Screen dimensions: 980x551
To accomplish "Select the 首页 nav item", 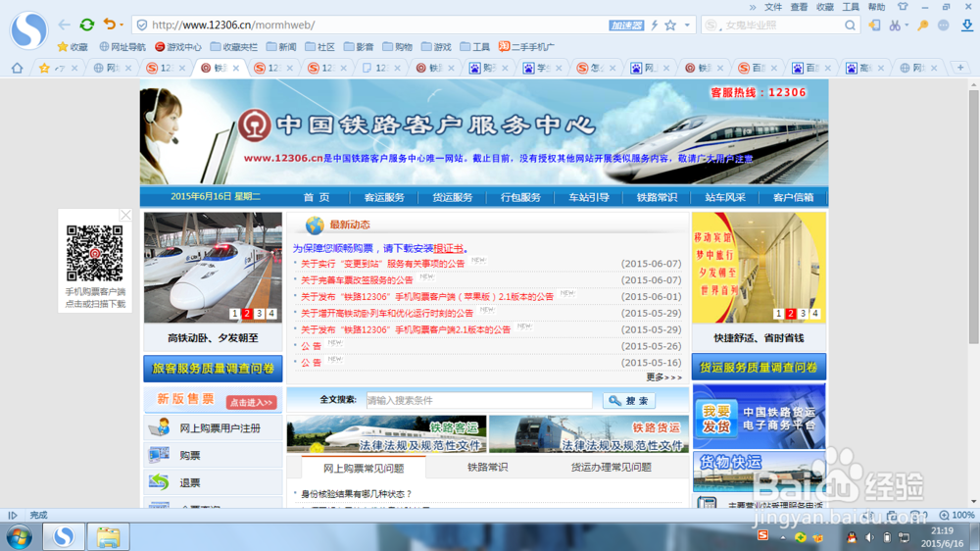I will point(317,197).
